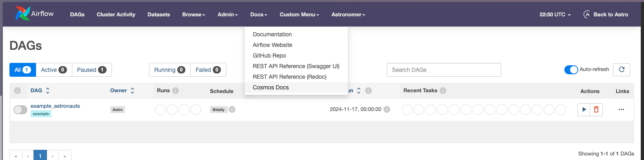
Task: Click into the Search DAGs field
Action: pyautogui.click(x=443, y=70)
